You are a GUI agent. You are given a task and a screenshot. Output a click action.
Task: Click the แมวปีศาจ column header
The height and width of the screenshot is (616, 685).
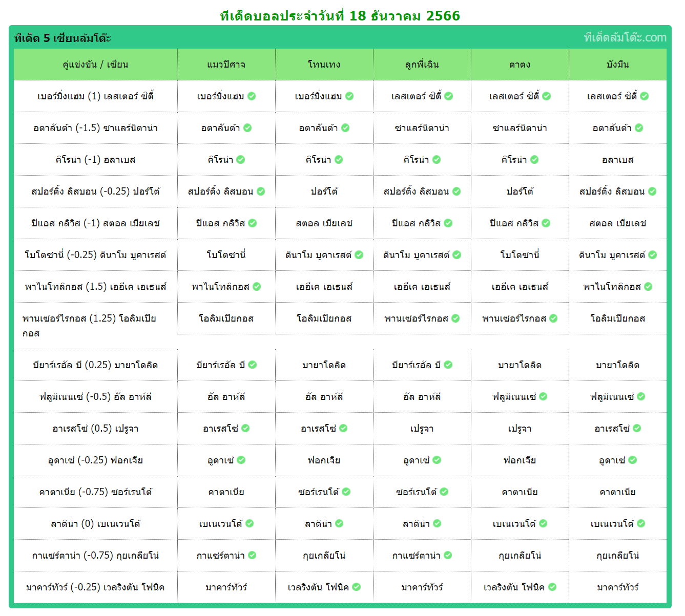click(226, 65)
